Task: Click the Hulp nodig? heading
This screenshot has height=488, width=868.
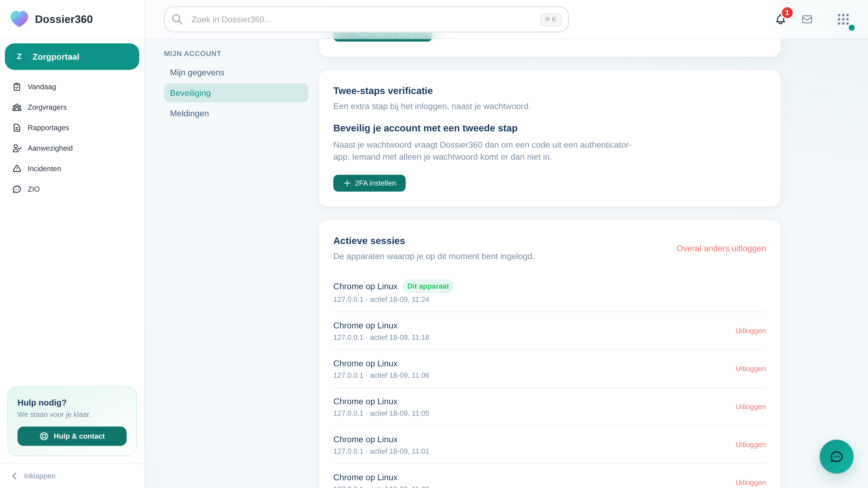Action: pos(42,403)
